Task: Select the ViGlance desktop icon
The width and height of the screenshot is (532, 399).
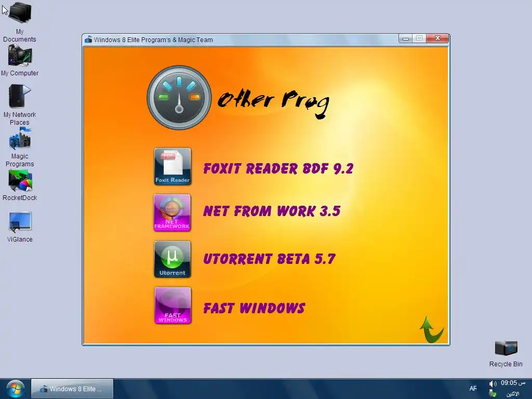Action: (x=20, y=228)
